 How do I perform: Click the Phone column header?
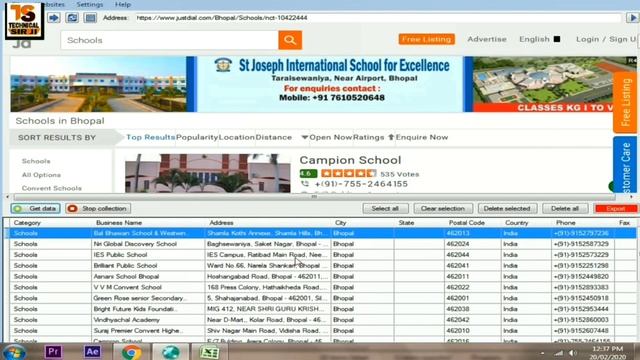[x=565, y=223]
